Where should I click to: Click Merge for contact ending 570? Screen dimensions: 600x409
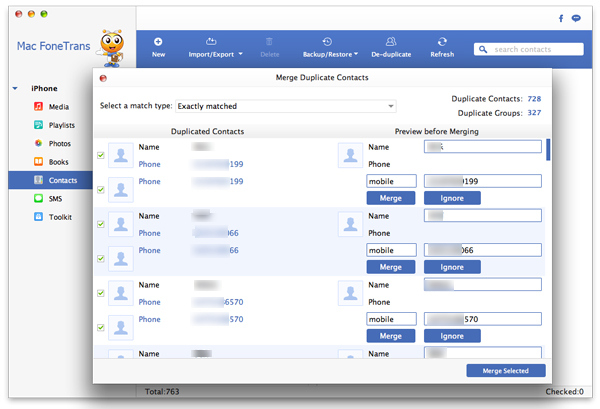click(391, 336)
